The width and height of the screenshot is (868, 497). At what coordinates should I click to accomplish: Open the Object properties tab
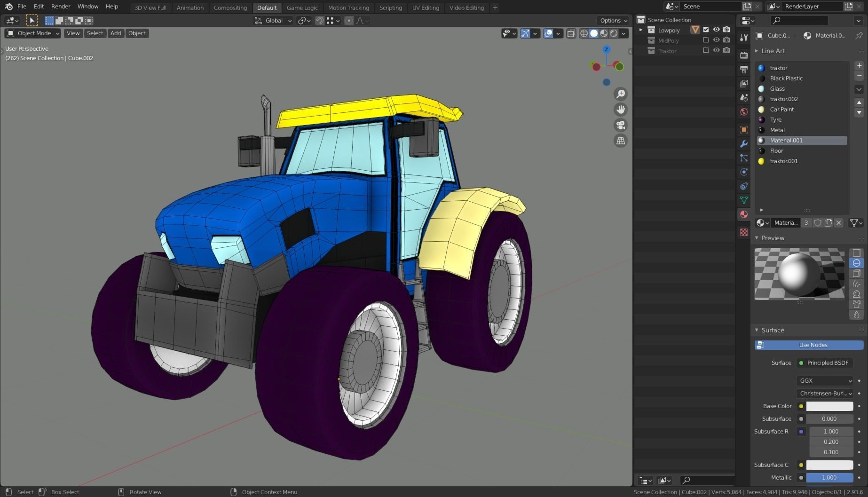click(x=744, y=129)
